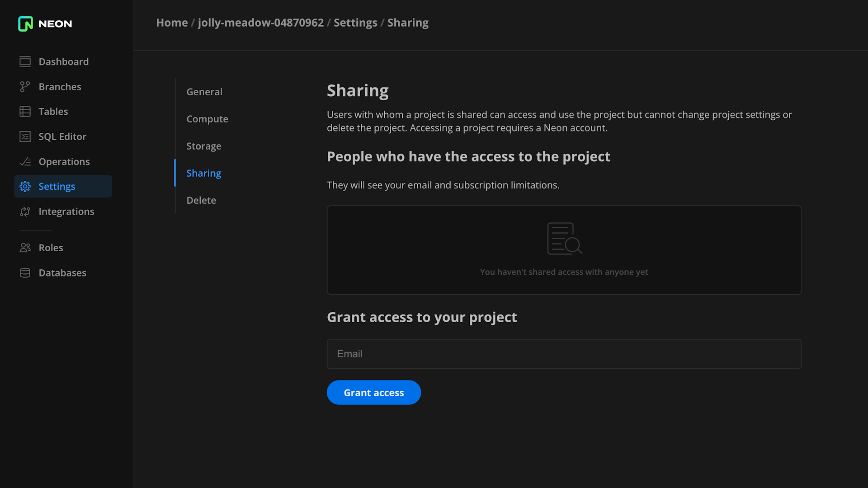The image size is (868, 488).
Task: Click the Home breadcrumb link
Action: point(172,22)
